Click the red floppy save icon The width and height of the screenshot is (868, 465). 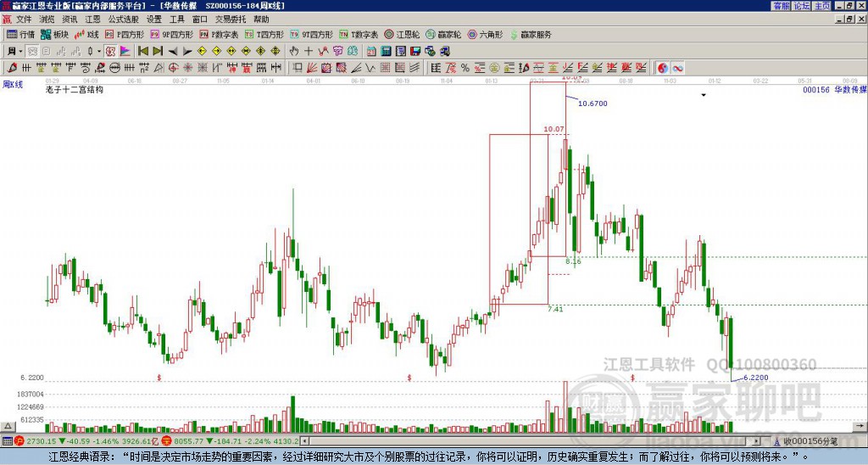click(415, 52)
